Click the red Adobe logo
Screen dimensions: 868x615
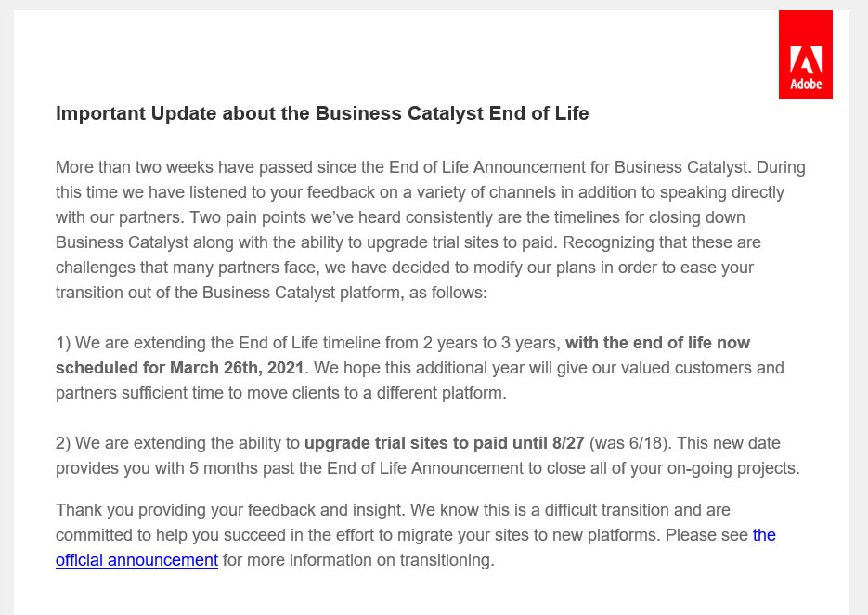point(806,55)
